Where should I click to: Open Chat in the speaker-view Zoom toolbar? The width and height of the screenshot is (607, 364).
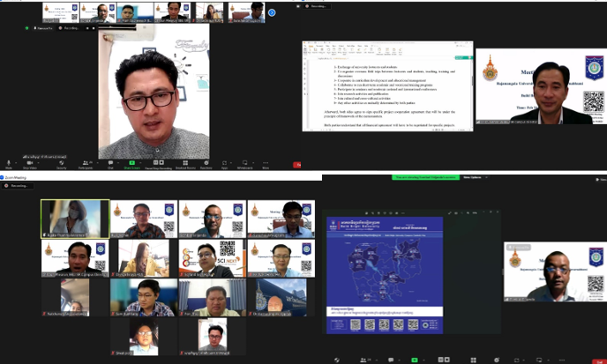pyautogui.click(x=110, y=165)
